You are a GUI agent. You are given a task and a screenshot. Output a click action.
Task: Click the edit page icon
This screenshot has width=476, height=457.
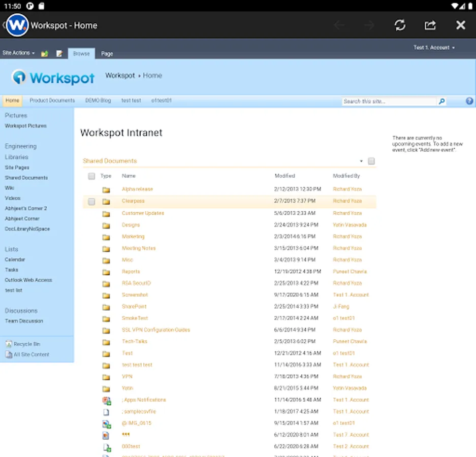(59, 54)
